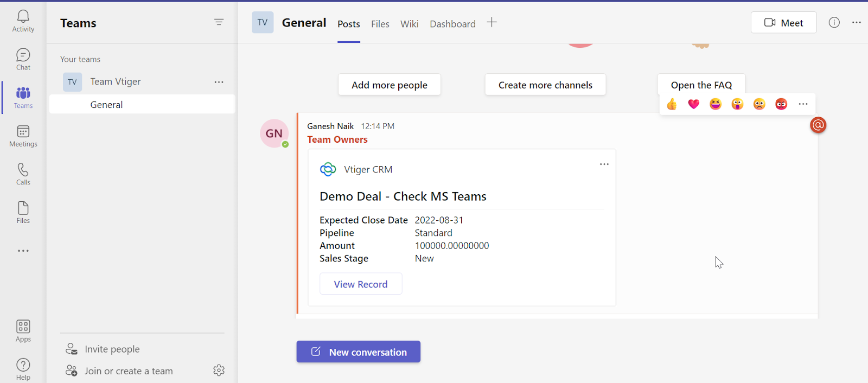Click the Your teams label
The image size is (868, 383).
pos(80,59)
